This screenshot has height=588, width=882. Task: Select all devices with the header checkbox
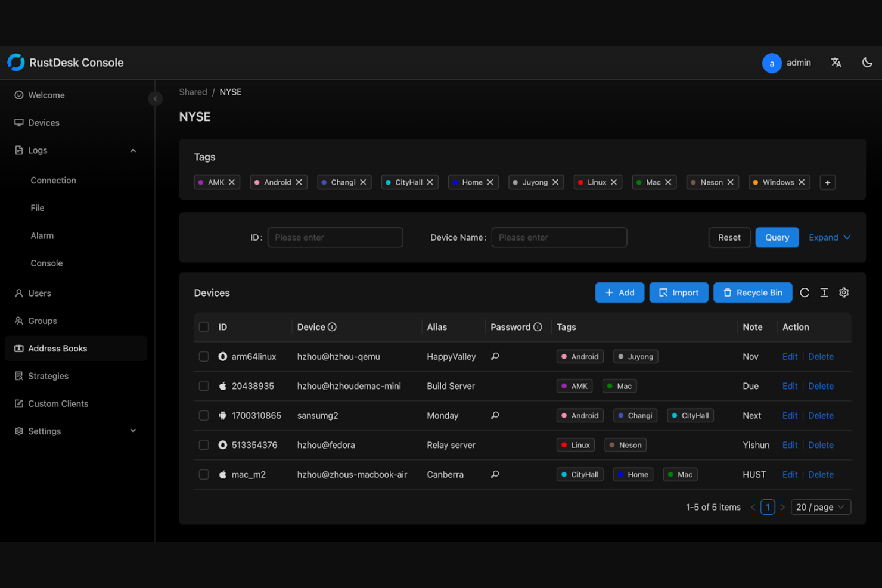[204, 327]
